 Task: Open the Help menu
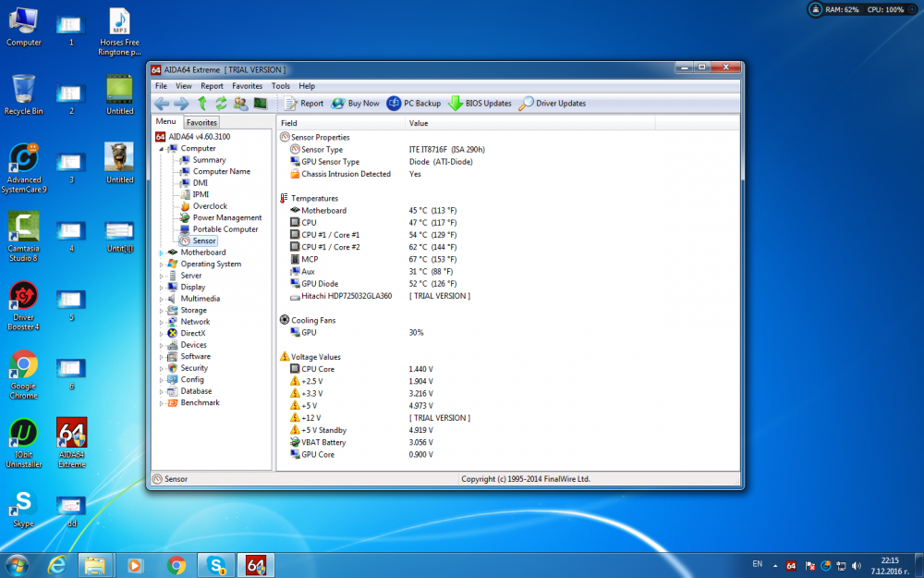(x=307, y=85)
